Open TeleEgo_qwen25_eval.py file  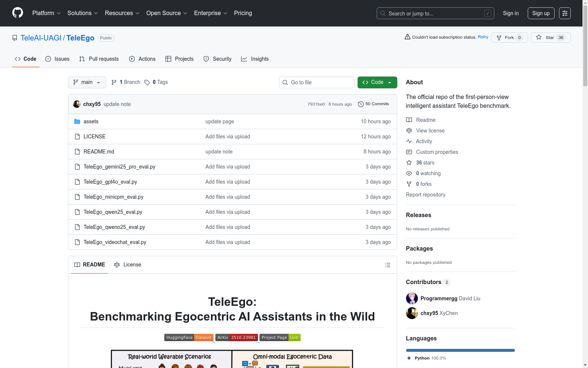[x=113, y=212]
